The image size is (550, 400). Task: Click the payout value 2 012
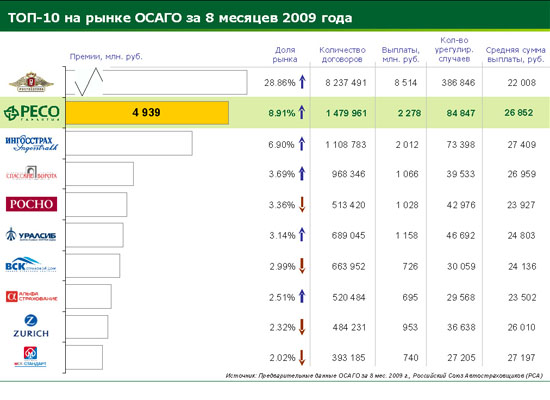[x=407, y=145]
